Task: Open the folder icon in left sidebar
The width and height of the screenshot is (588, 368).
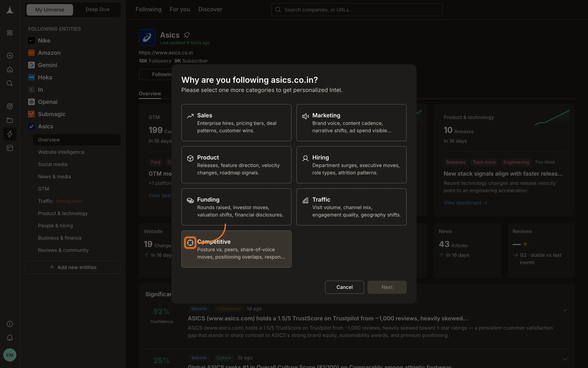Action: [10, 120]
